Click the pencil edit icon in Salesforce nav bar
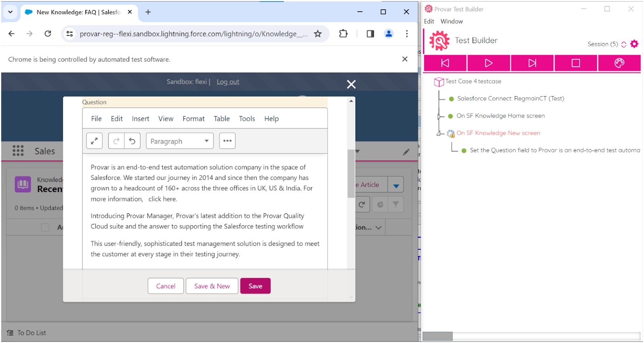644x343 pixels. (x=406, y=152)
